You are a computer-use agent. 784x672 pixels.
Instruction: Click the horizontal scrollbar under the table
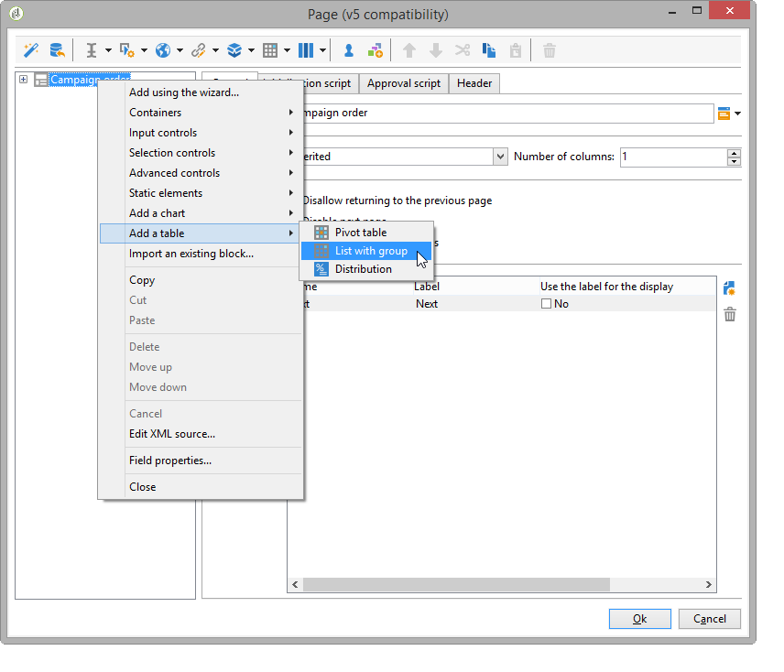coord(458,585)
